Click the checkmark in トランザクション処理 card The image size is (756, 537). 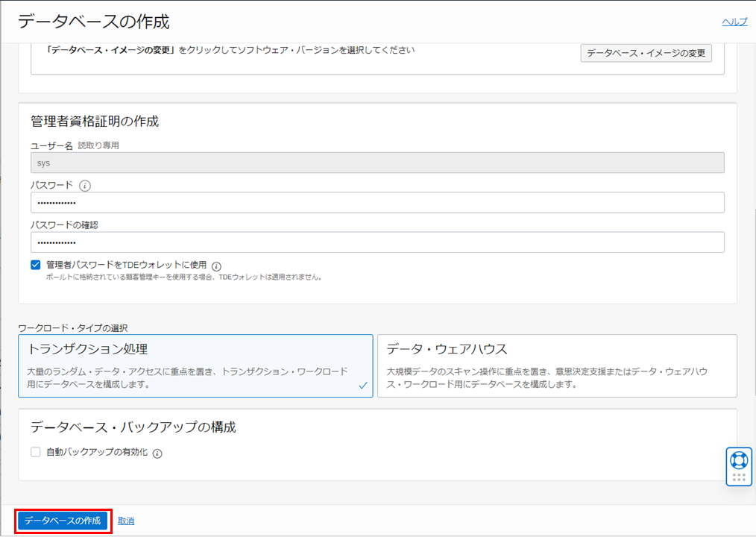[363, 386]
